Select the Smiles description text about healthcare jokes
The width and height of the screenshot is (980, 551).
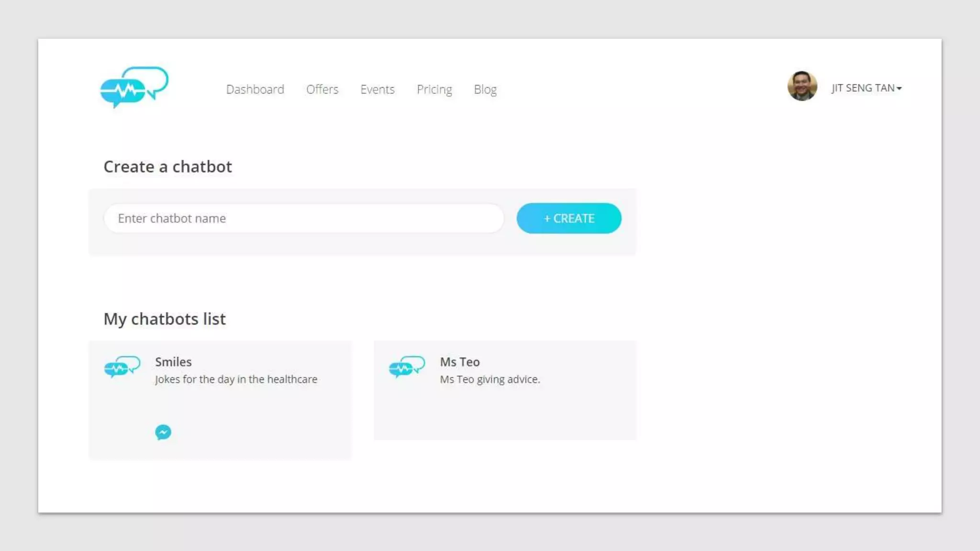(x=236, y=379)
